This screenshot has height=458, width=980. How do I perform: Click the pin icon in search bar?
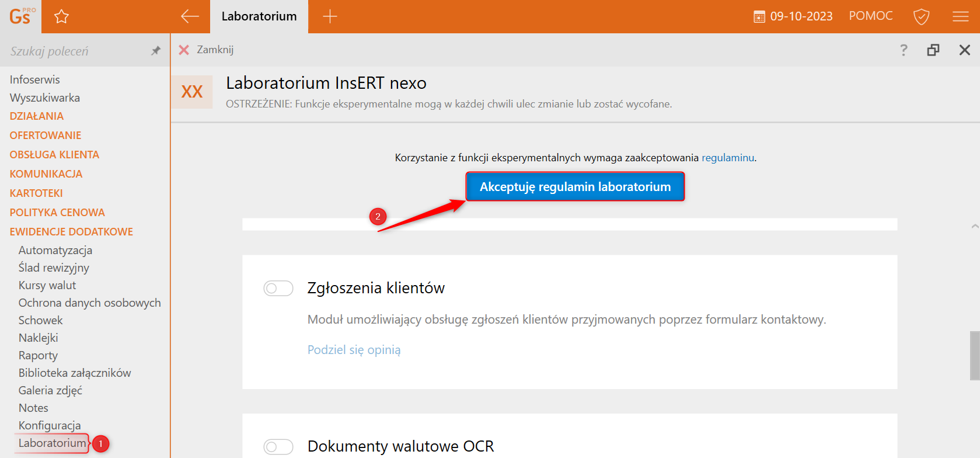coord(155,51)
